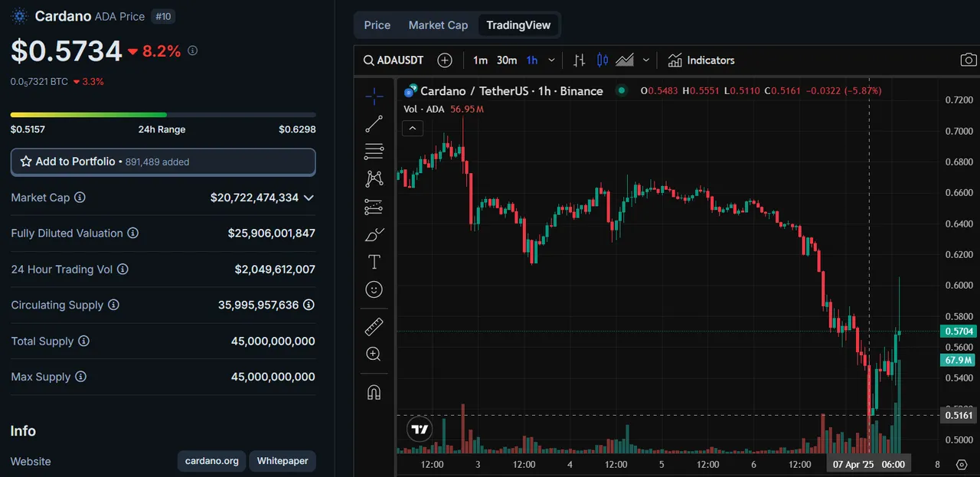Collapse the chart legend arrow under Vol
This screenshot has width=980, height=477.
412,128
